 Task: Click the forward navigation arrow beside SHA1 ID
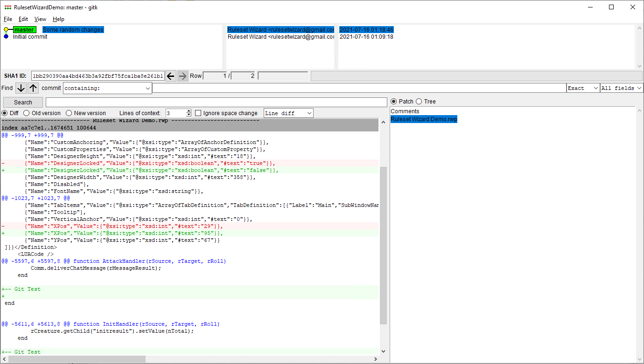pyautogui.click(x=182, y=76)
